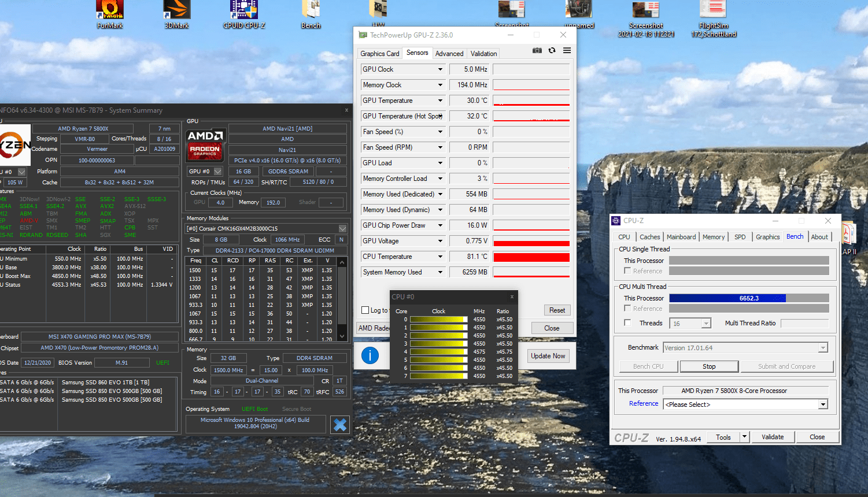The height and width of the screenshot is (497, 868).
Task: Click blue X close icon in HWiNFO summary
Action: (340, 425)
